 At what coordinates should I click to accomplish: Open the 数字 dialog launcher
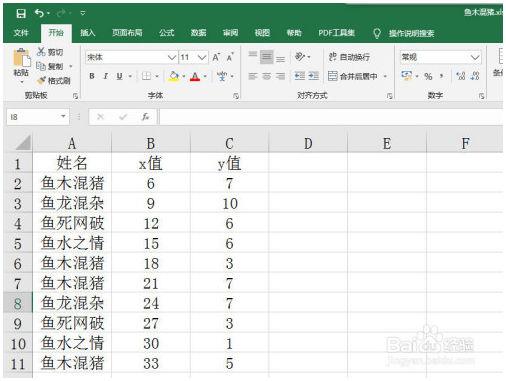481,96
